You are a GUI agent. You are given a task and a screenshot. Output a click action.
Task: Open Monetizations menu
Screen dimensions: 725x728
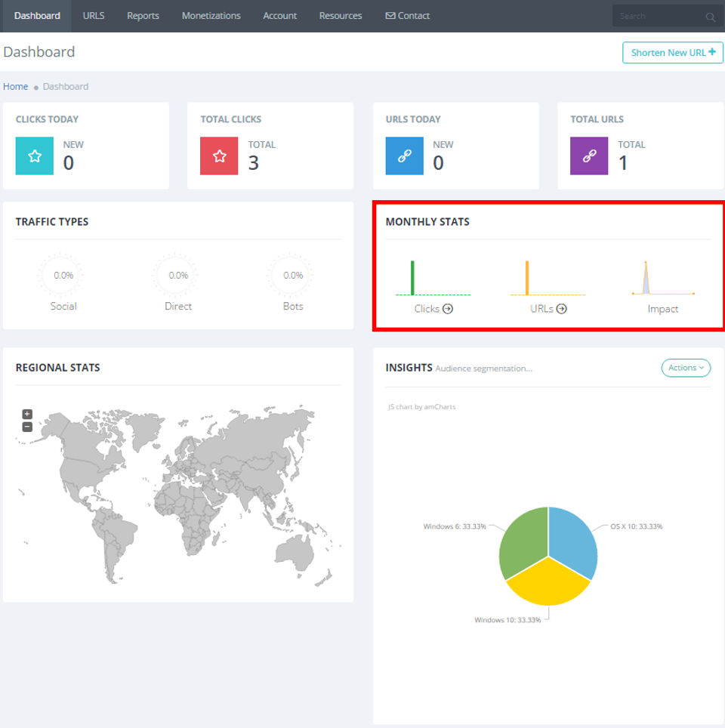[x=211, y=16]
